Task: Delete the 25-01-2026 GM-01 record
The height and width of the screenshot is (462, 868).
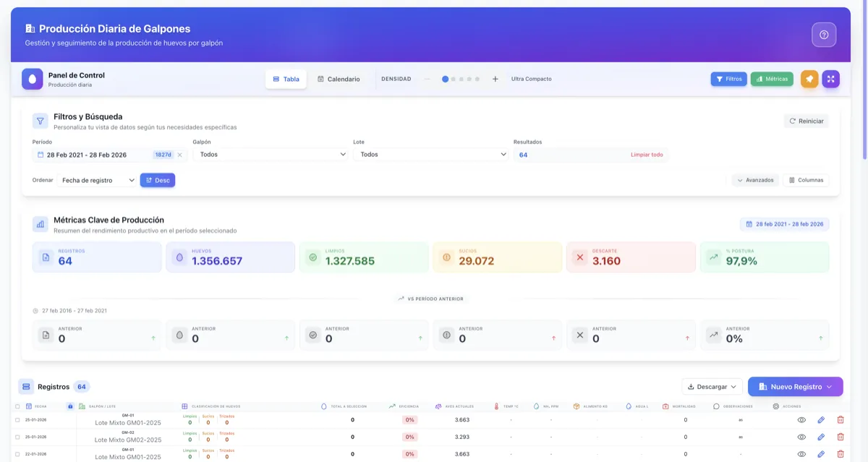Action: click(840, 419)
